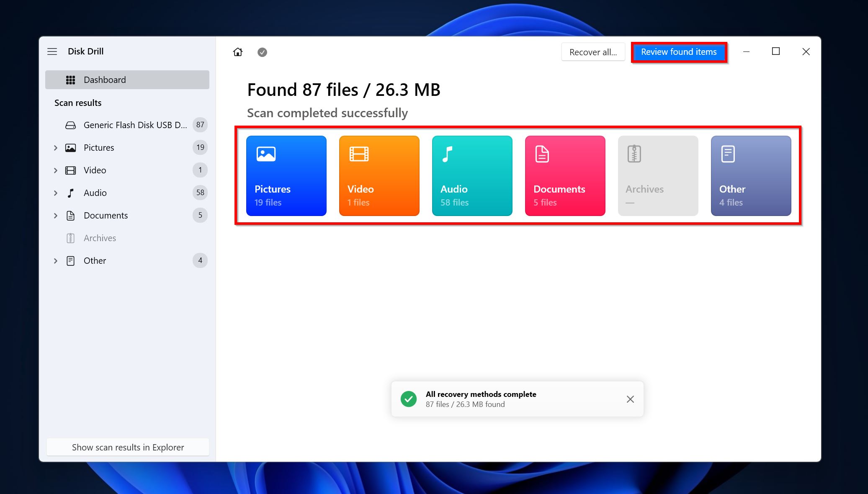Expand the Audio scan results
Viewport: 868px width, 494px height.
tap(55, 193)
